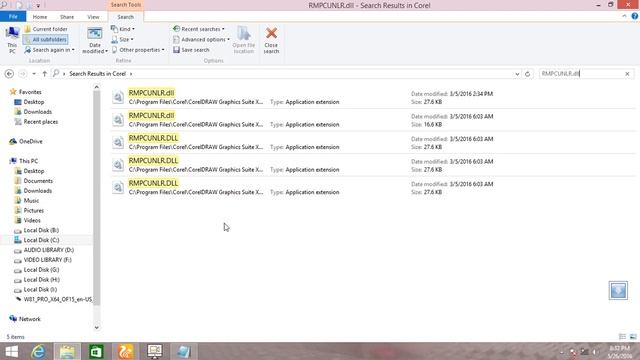Switch to Share ribbon tab
640x360 pixels.
[67, 17]
